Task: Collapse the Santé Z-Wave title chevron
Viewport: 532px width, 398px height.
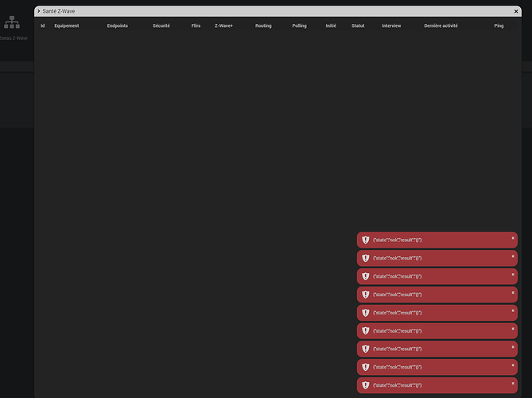Action: [39, 11]
